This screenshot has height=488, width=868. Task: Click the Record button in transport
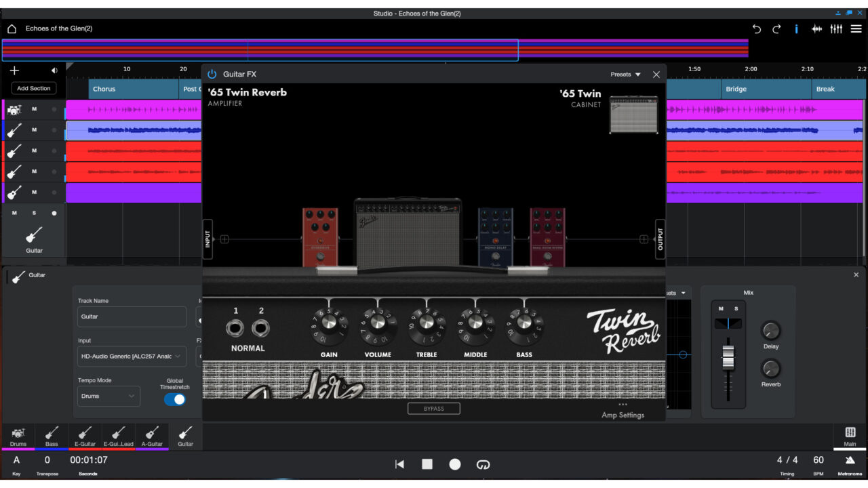[455, 464]
